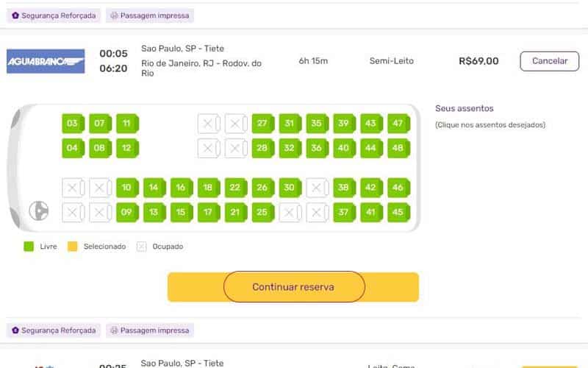Choose seat 25 in the bottom row
Viewport: 588px width, 368px height.
pyautogui.click(x=263, y=212)
